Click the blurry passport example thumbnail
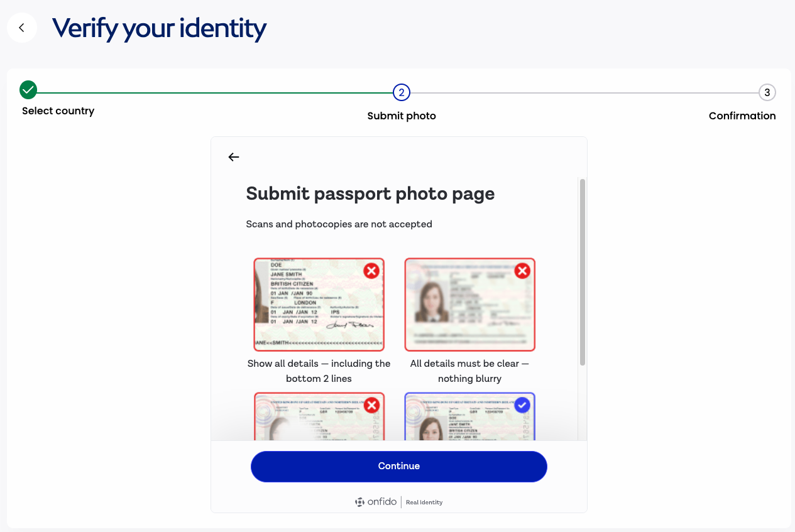795x532 pixels. [x=469, y=304]
